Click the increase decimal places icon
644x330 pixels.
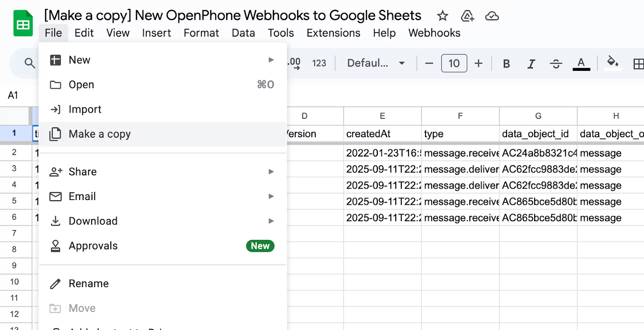tap(294, 63)
